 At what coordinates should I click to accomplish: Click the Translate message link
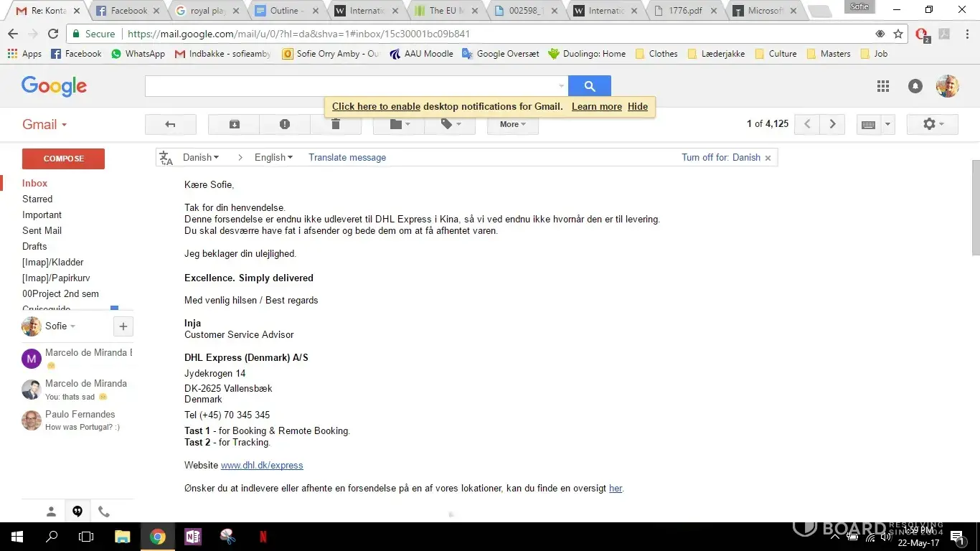click(x=347, y=157)
